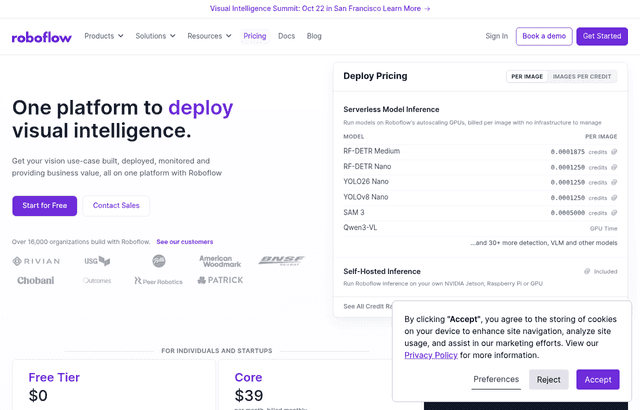Click the USG customer logo
Viewport: 640px width, 410px height.
[x=97, y=261]
